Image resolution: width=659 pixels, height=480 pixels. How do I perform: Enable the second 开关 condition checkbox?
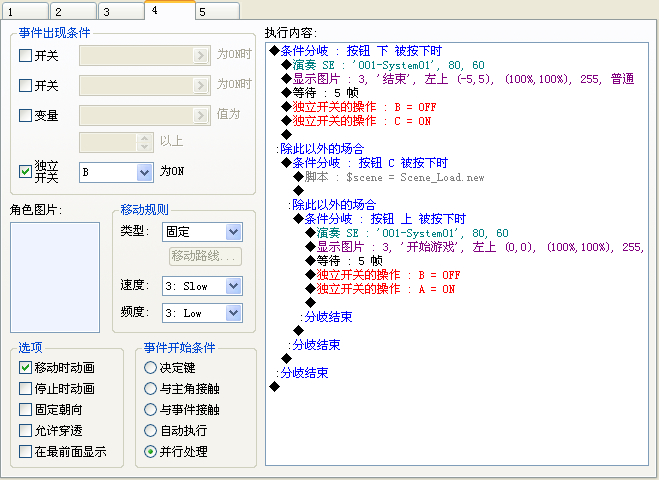point(25,85)
